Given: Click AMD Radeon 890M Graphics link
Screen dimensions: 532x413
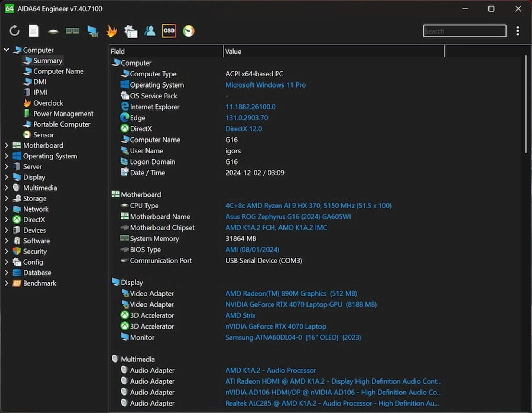Looking at the screenshot, I should click(x=291, y=293).
